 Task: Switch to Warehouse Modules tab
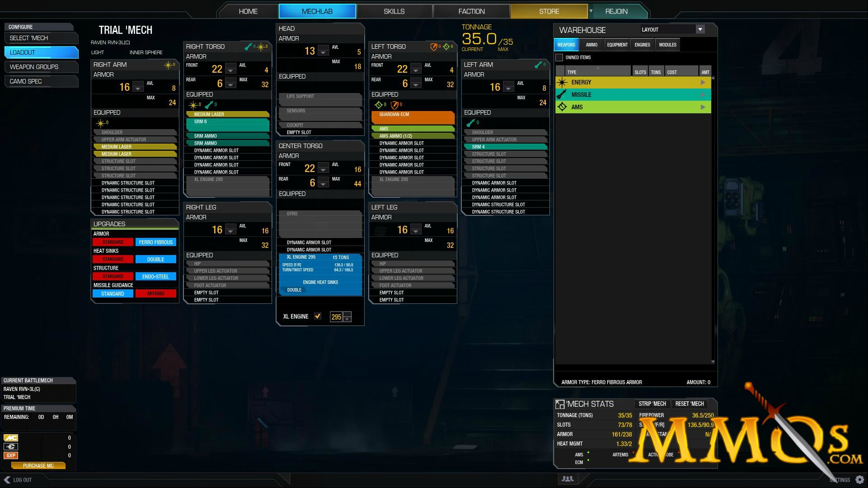tap(667, 45)
